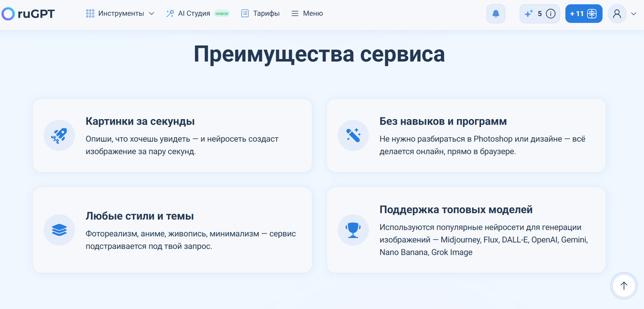The width and height of the screenshot is (644, 309).
Task: Click the Любые стили и темы title
Action: (x=140, y=216)
